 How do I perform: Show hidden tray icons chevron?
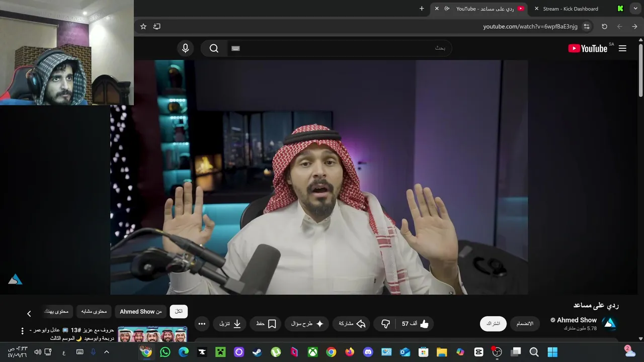coord(107,352)
